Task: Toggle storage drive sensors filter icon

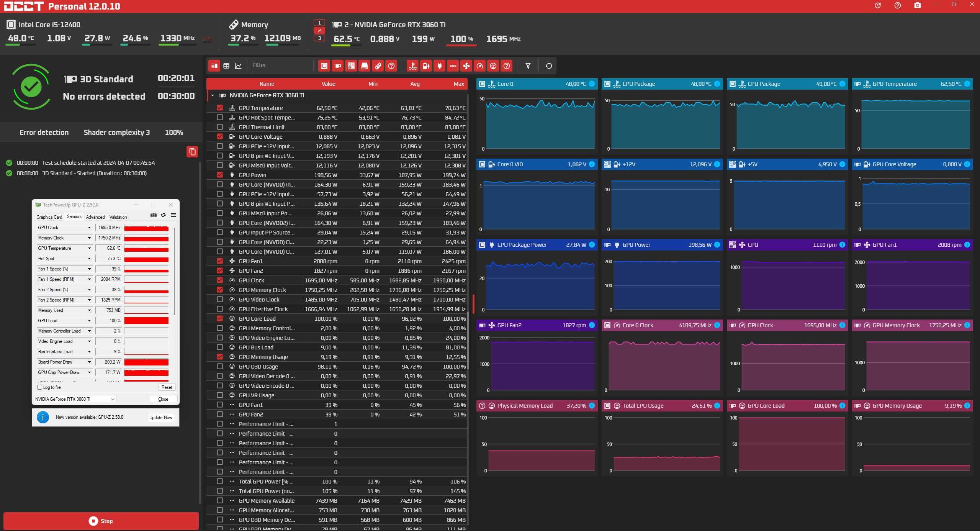Action: click(364, 66)
